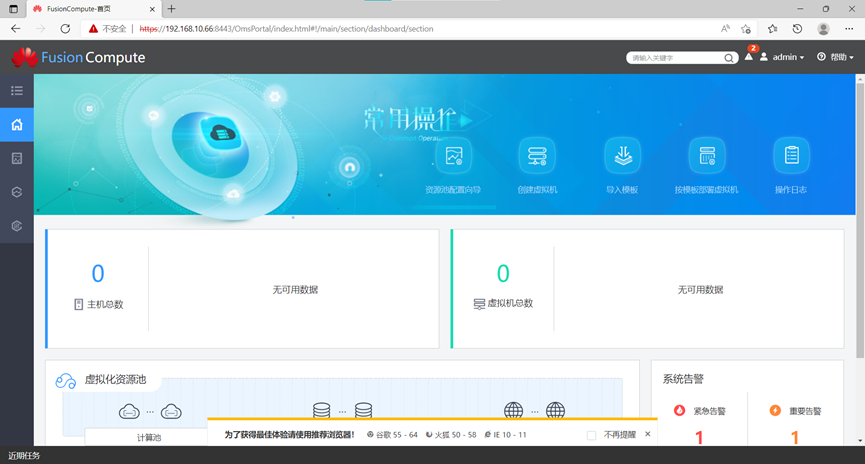Click the 导入模板 icon
Image resolution: width=865 pixels, height=464 pixels.
(x=622, y=156)
